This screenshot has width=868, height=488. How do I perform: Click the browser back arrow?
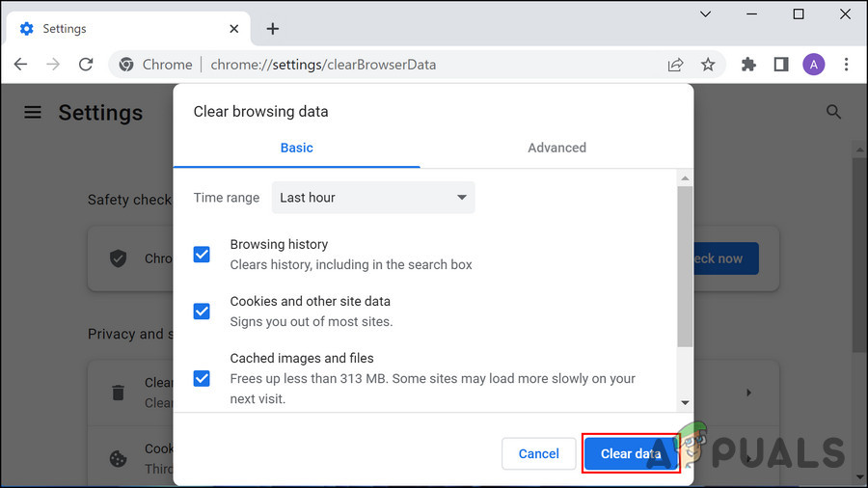tap(21, 65)
